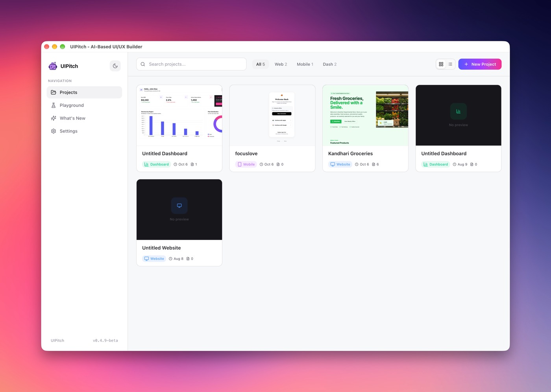Open the Untitled Website preview
This screenshot has height=392, width=551.
[x=179, y=210]
